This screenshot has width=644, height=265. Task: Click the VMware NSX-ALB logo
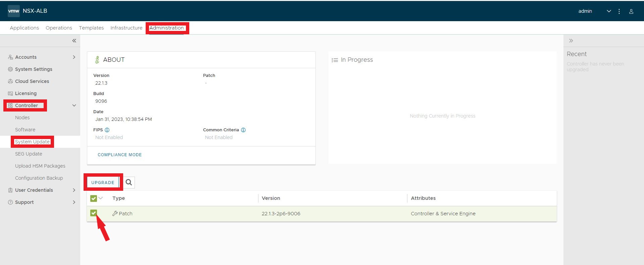pyautogui.click(x=14, y=11)
